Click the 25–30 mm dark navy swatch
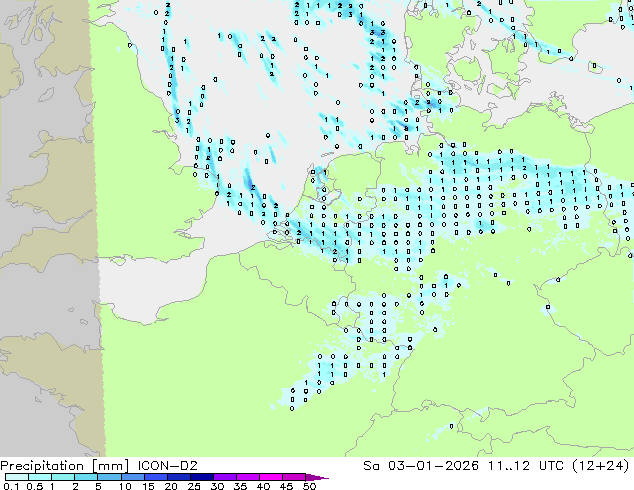The width and height of the screenshot is (634, 490). (x=201, y=477)
